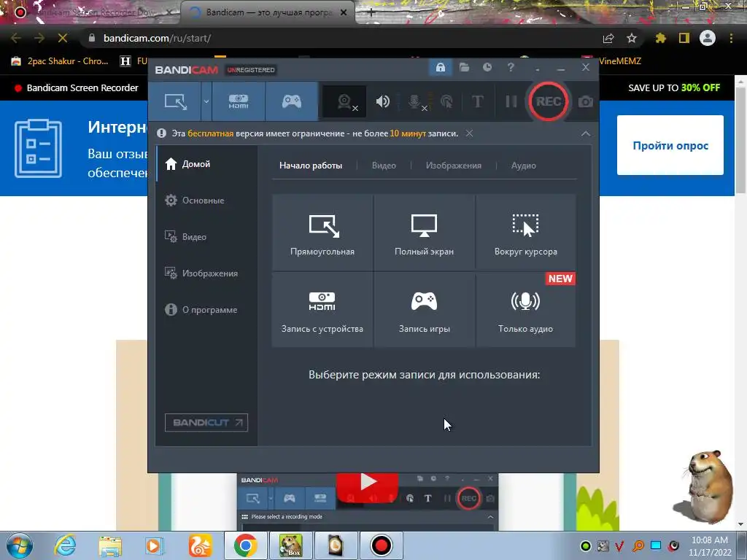Switch to game recording mode in the Bandicam toolbar

292,101
